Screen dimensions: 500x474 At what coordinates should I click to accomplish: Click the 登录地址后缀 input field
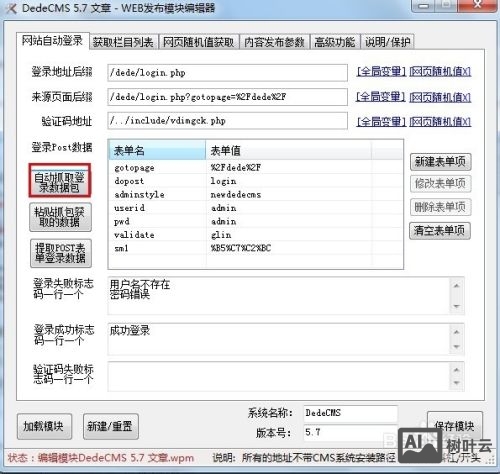point(227,73)
